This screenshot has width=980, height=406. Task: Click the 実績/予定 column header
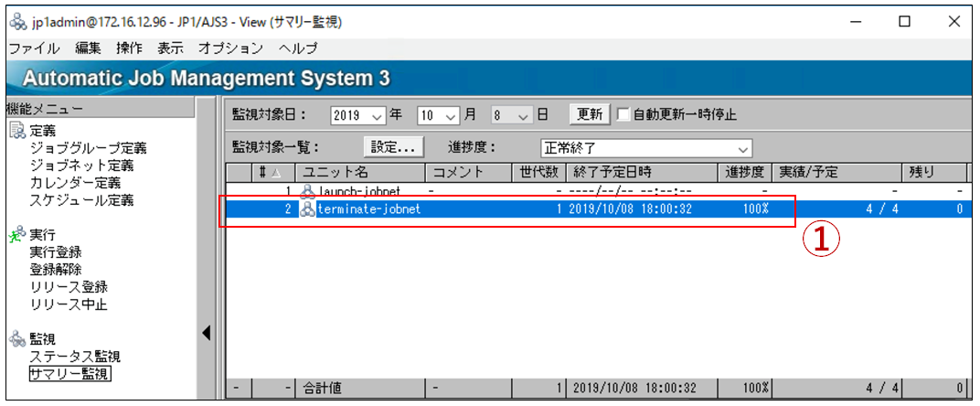click(836, 173)
